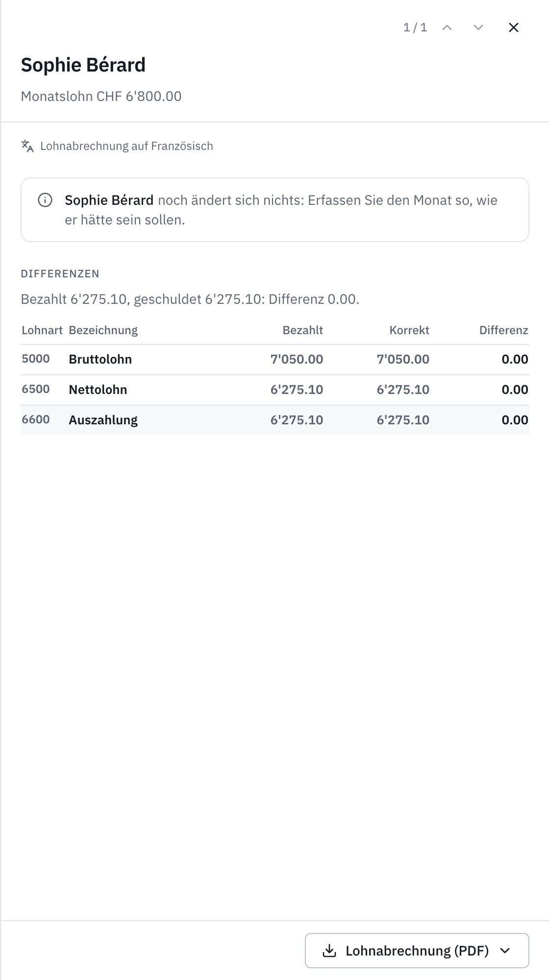Go to previous employee with up chevron
Viewport: 549px width, 980px height.
[x=447, y=27]
